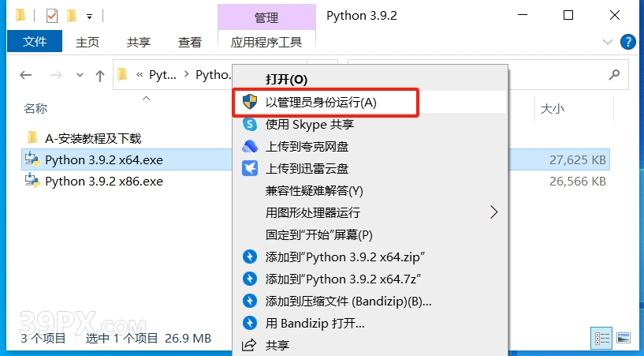Viewport: 644px width, 356px height.
Task: Click the Python 3.9.2 x86.exe installer icon
Action: pyautogui.click(x=32, y=181)
